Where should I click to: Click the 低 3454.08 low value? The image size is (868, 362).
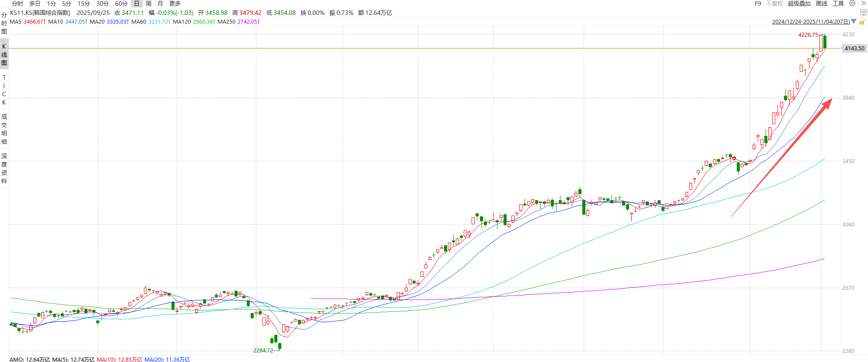tap(281, 13)
